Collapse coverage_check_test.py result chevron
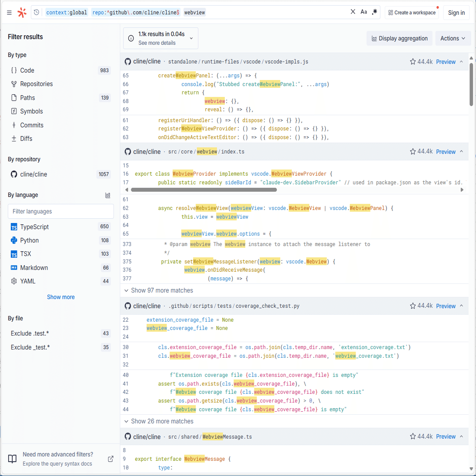Screen dimensions: 476x476 pos(461,306)
